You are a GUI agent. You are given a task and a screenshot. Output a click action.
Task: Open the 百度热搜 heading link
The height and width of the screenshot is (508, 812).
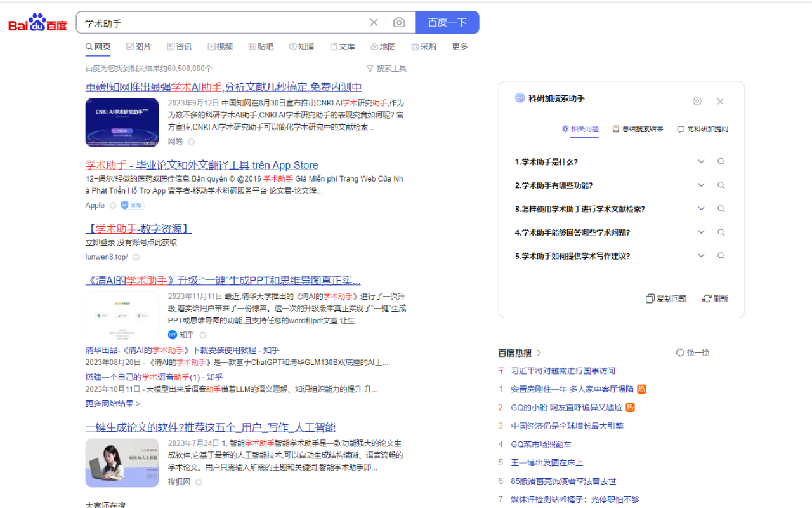click(x=520, y=352)
